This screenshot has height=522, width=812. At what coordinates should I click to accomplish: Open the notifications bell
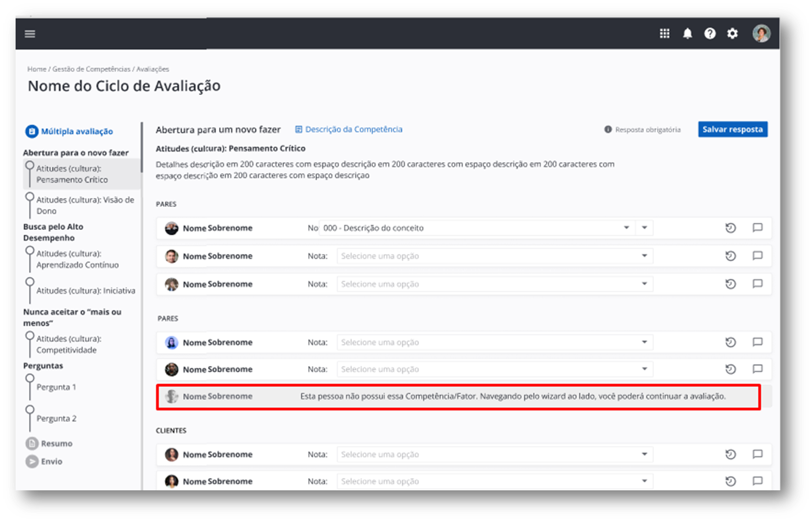pos(687,33)
